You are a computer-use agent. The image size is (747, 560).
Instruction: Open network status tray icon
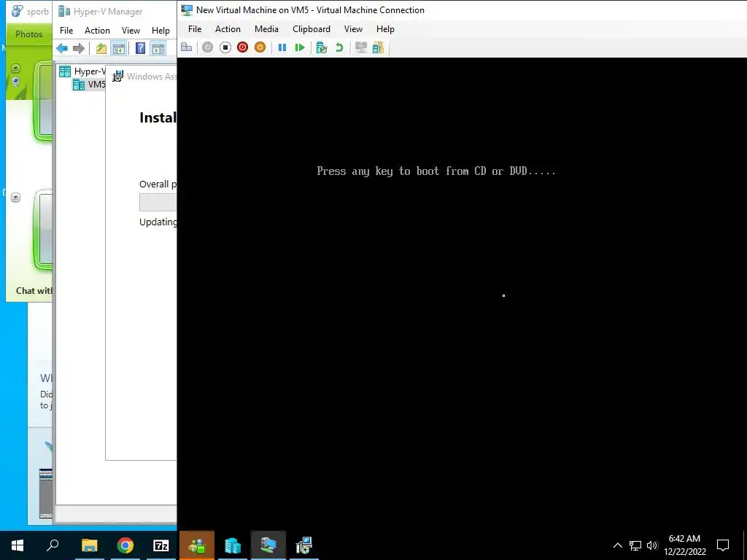click(x=635, y=545)
